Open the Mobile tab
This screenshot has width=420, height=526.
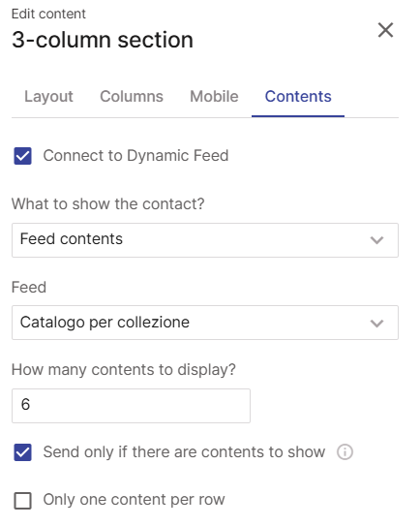click(214, 97)
